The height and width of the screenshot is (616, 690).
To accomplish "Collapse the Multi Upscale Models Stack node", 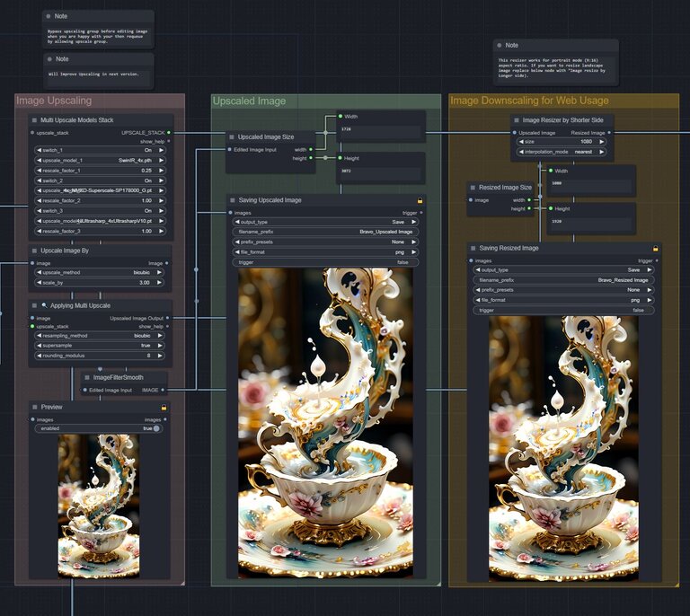I will tap(34, 119).
